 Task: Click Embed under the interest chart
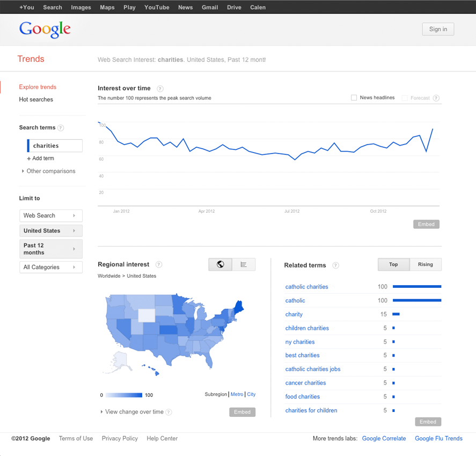click(426, 224)
